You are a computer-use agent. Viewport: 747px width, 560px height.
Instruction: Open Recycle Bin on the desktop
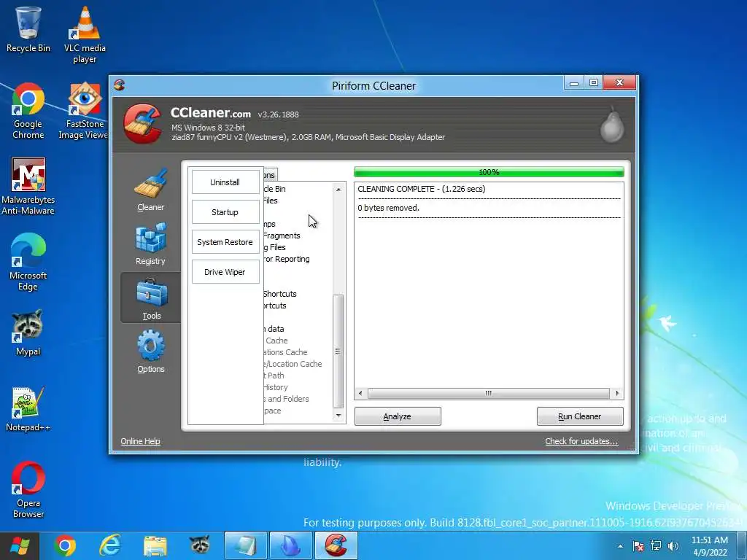(28, 29)
